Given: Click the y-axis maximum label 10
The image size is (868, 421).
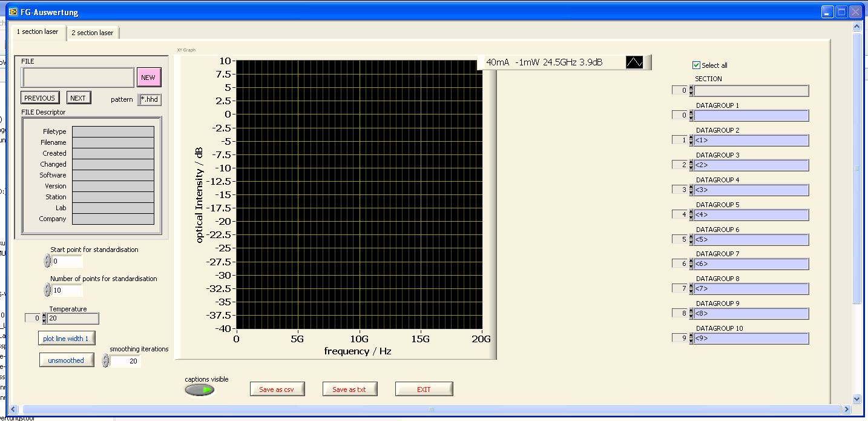Looking at the screenshot, I should tap(225, 61).
